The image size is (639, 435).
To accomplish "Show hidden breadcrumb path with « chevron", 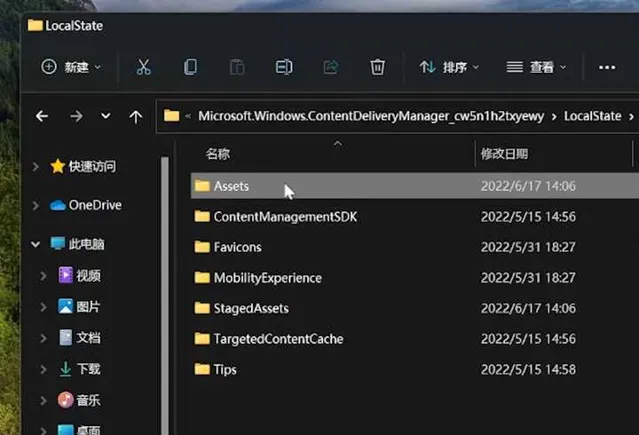I will click(x=188, y=116).
